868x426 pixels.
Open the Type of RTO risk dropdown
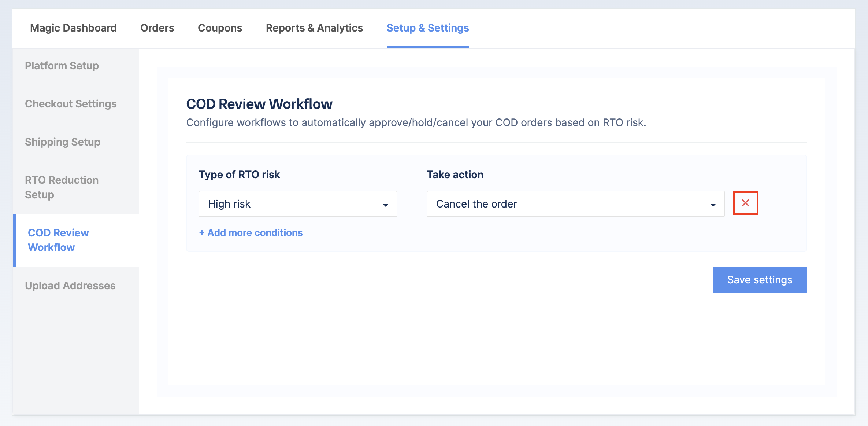point(298,204)
